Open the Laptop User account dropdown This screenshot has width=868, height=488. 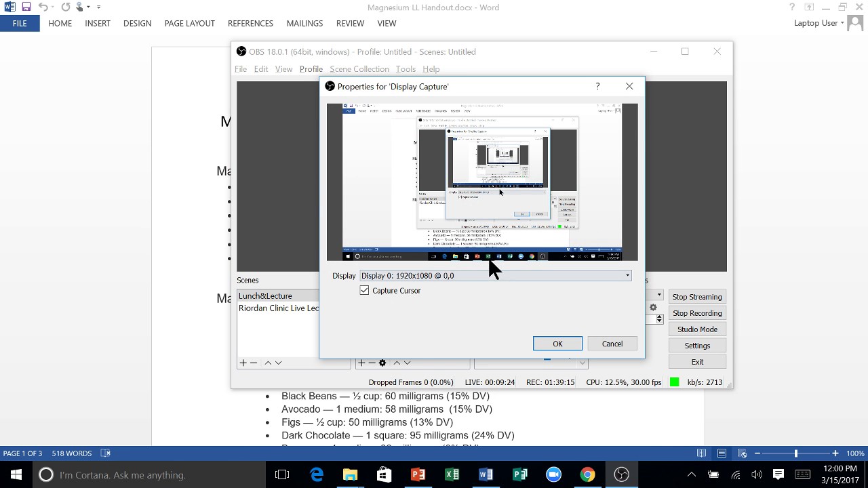tap(819, 23)
